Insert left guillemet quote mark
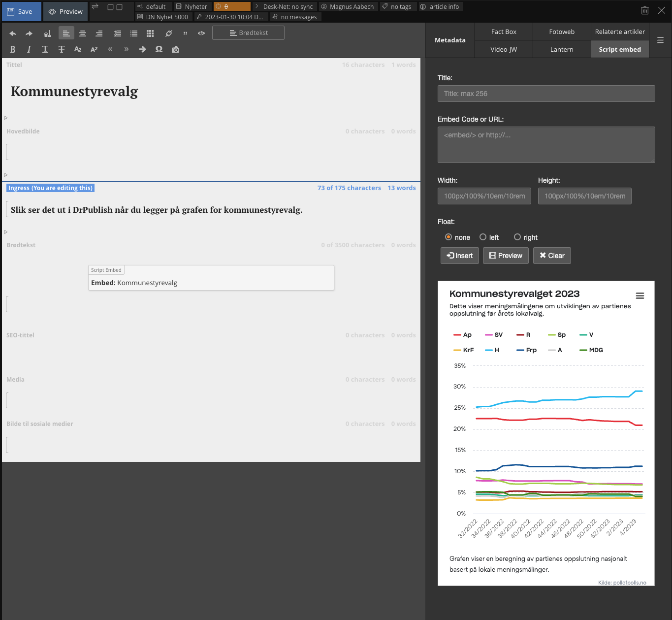 (110, 49)
